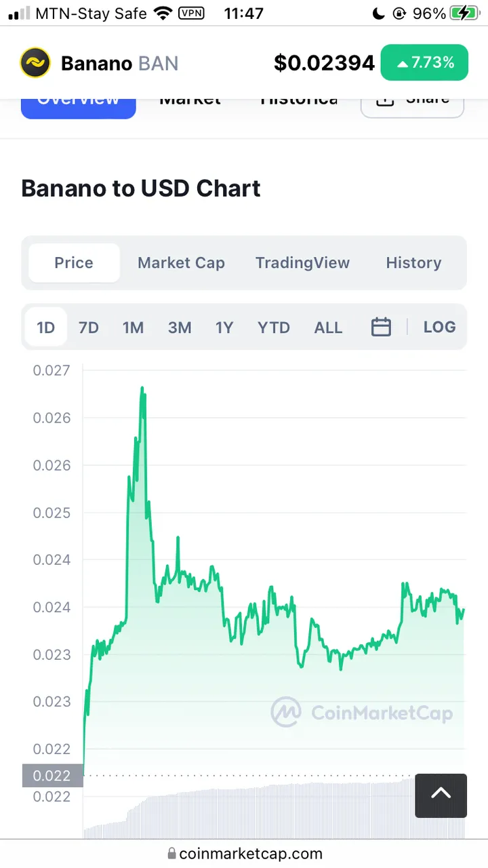
Task: Tap the VPN status indicator
Action: tap(190, 12)
